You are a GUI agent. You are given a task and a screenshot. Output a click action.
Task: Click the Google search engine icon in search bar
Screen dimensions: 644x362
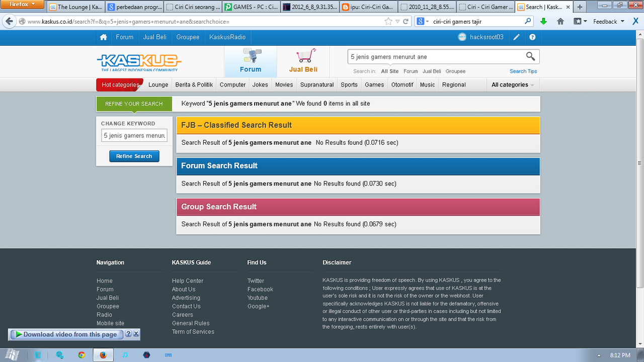click(x=421, y=22)
